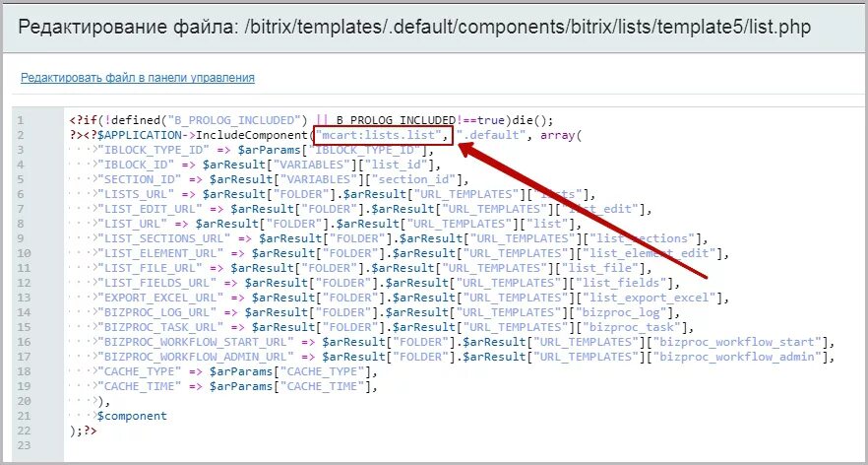Click the "bizproc_workflow_start" value on line 16

click(735, 342)
